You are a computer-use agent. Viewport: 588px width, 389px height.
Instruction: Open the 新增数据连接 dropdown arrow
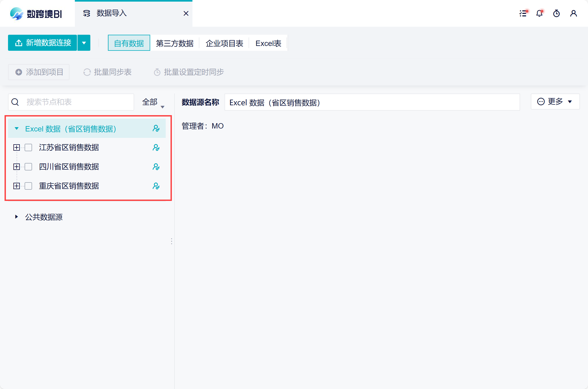click(84, 43)
